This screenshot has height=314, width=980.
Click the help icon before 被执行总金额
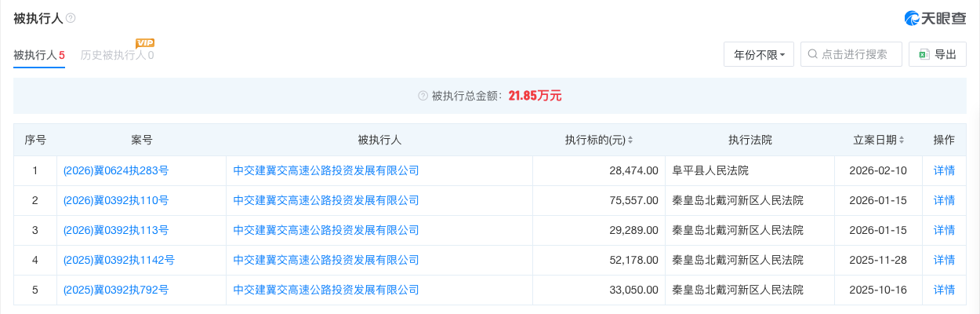423,96
